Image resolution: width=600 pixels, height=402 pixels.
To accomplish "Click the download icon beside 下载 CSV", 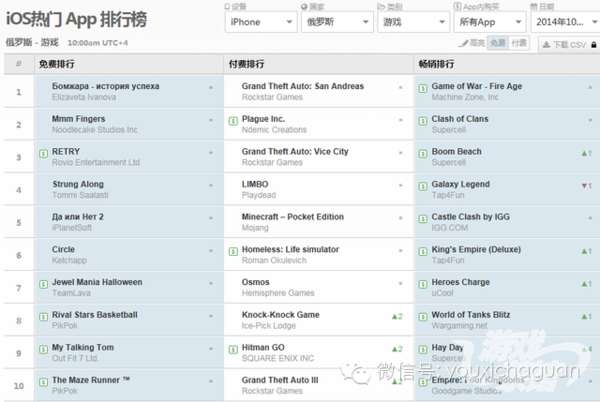I will [546, 45].
